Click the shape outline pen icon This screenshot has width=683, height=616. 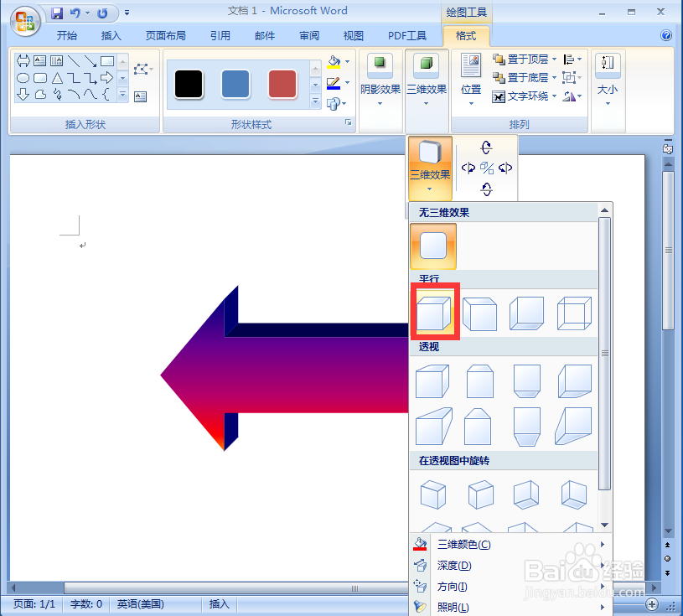334,83
